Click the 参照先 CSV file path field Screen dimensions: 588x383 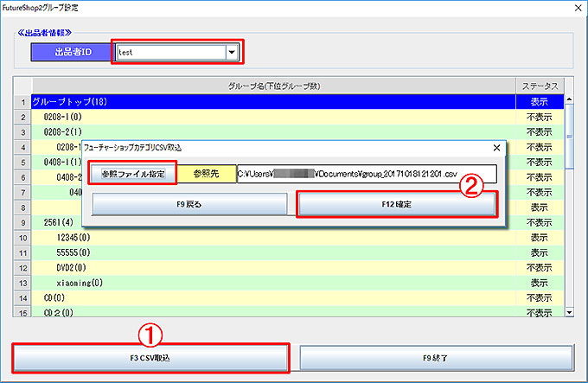[367, 173]
